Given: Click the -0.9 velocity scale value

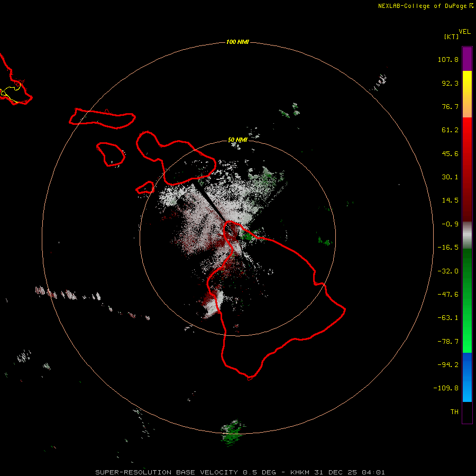Looking at the screenshot, I should pyautogui.click(x=450, y=224).
